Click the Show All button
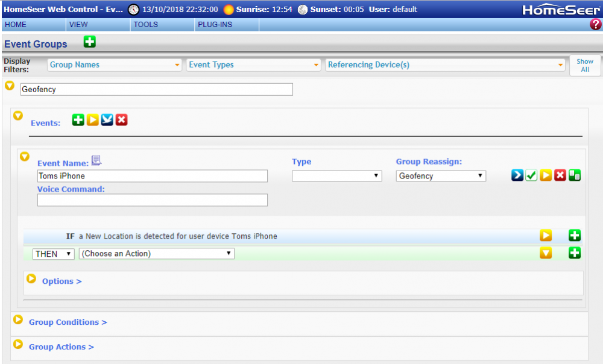 point(584,65)
